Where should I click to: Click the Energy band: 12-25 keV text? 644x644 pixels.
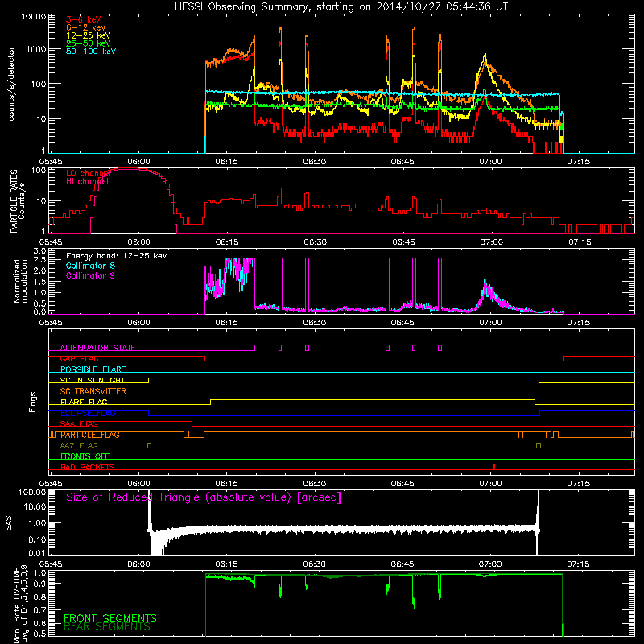point(117,256)
